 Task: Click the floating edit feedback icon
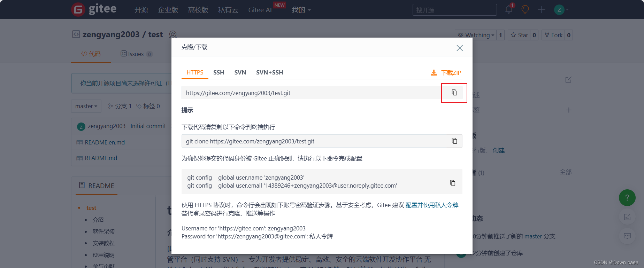click(x=627, y=217)
